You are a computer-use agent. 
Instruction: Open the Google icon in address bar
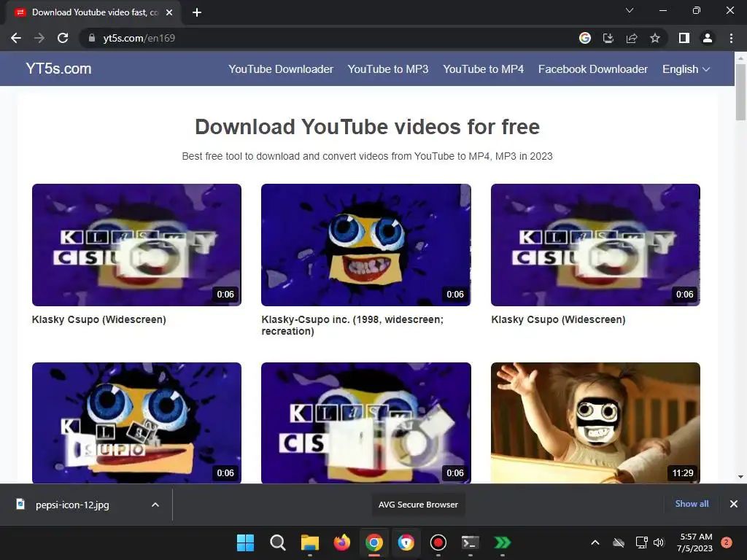(585, 38)
